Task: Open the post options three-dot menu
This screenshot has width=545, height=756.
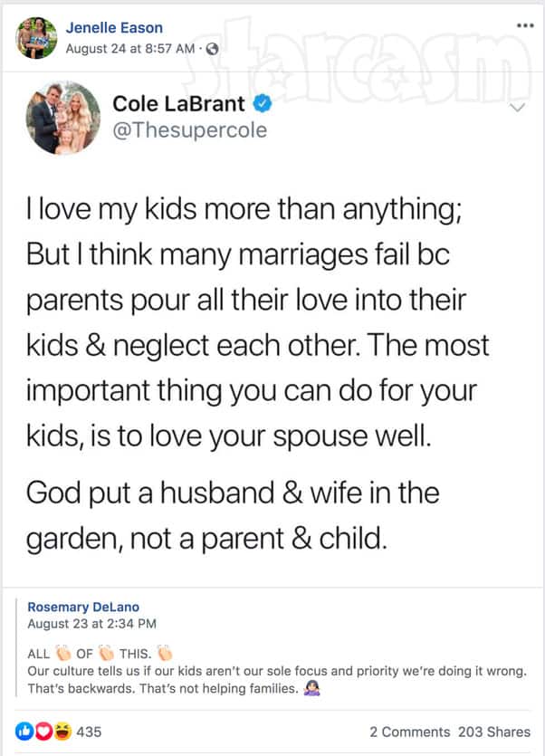Action: pos(524,25)
